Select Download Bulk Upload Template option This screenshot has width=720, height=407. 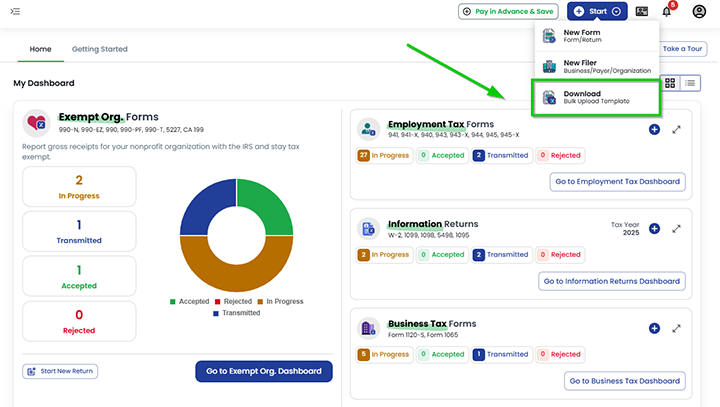point(596,97)
